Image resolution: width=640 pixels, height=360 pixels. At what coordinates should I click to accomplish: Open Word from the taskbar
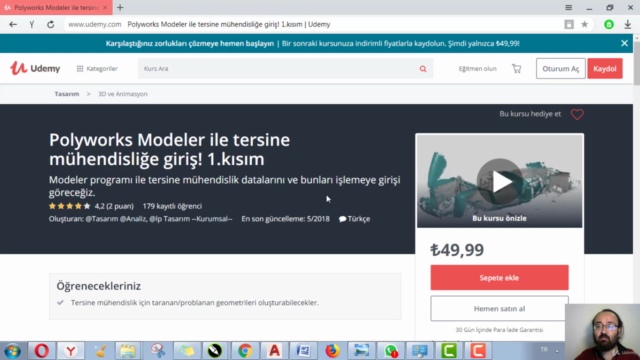pyautogui.click(x=303, y=351)
